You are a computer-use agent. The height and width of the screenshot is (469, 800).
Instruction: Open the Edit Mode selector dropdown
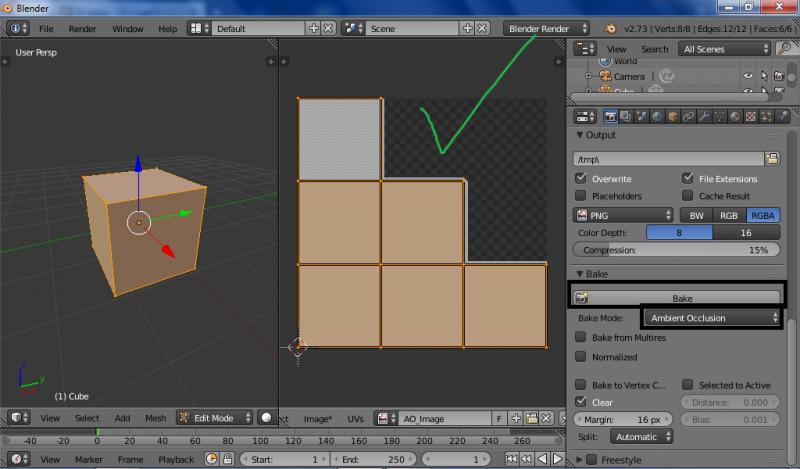(x=213, y=418)
